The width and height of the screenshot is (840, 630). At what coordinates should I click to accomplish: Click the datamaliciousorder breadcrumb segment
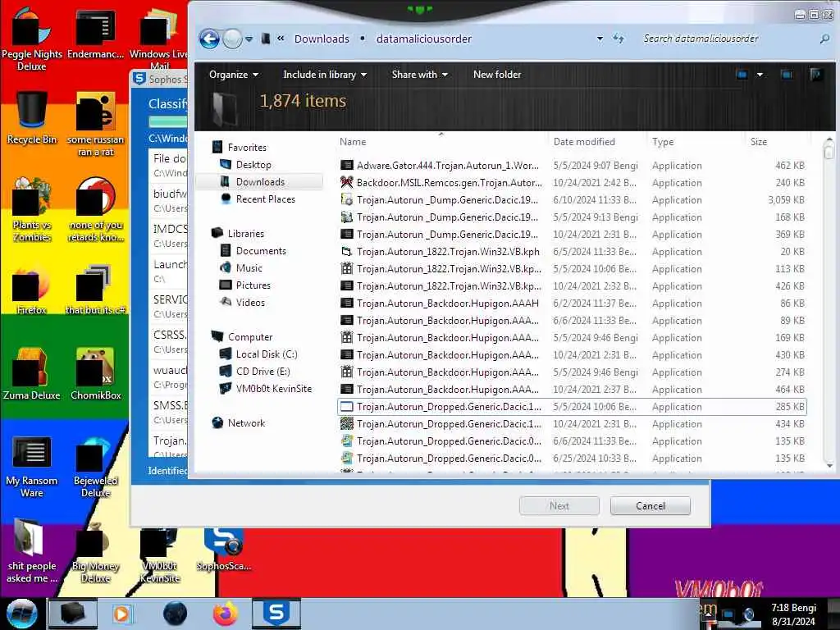pos(424,39)
